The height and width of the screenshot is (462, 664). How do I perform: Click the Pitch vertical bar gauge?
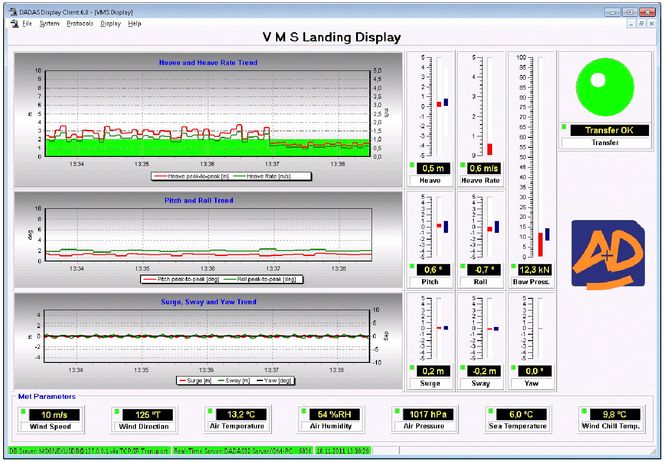438,226
